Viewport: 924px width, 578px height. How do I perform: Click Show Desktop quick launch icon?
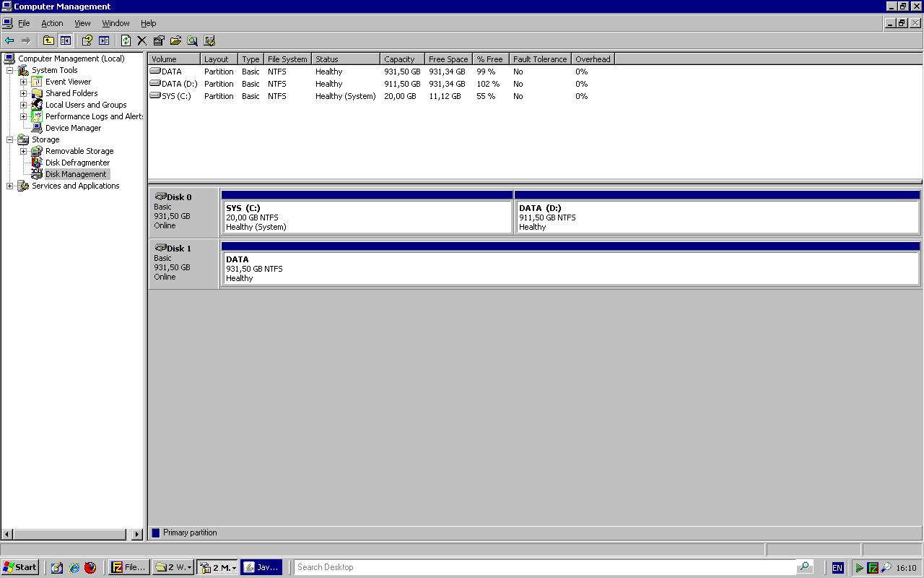[57, 568]
